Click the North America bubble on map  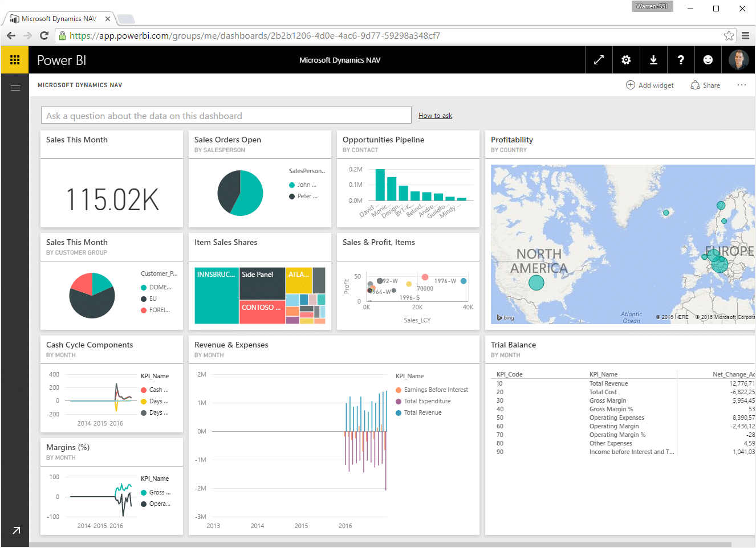coord(536,282)
